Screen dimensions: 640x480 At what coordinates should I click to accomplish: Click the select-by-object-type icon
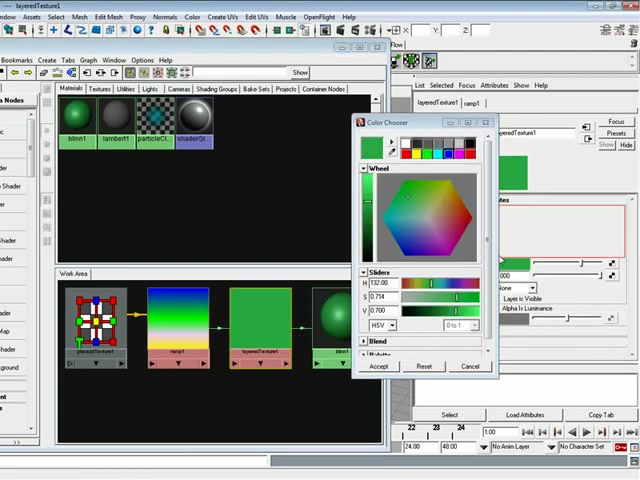(22, 30)
